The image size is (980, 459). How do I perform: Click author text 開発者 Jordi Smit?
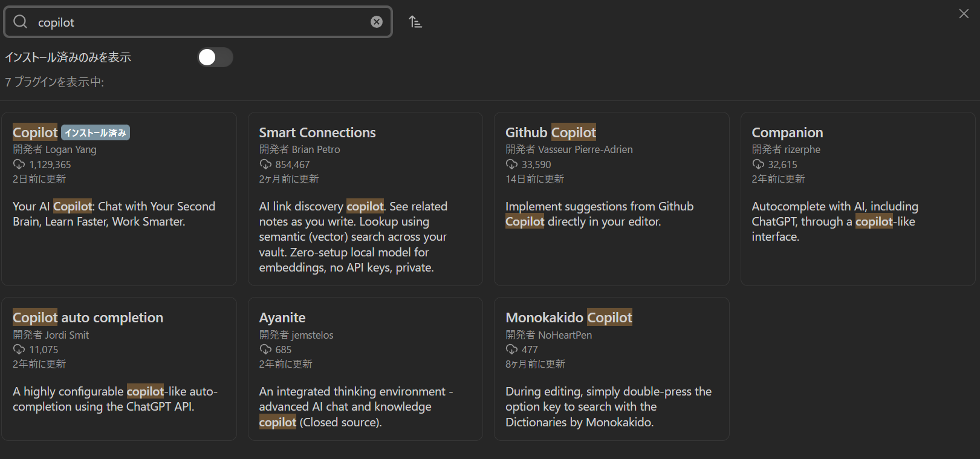point(51,335)
